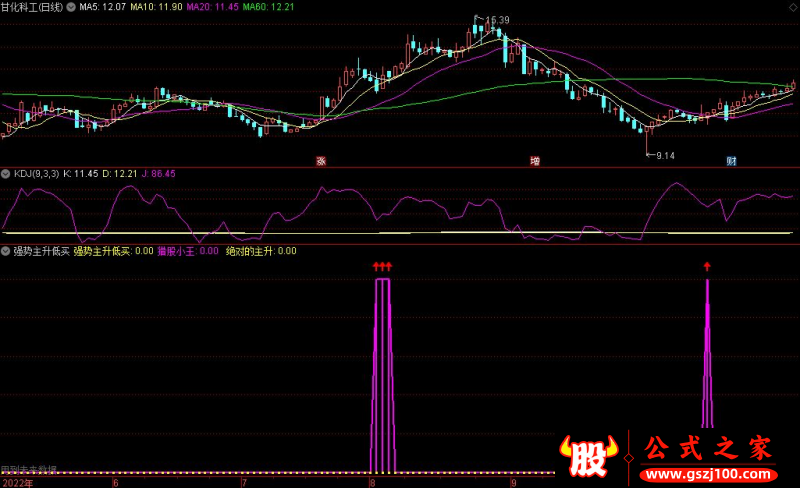Viewport: 800px width, 488px height.
Task: Click the 9.14 low price marker
Action: [663, 155]
